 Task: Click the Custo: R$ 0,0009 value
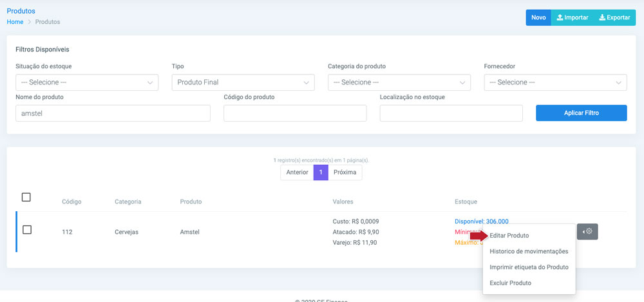[355, 221]
